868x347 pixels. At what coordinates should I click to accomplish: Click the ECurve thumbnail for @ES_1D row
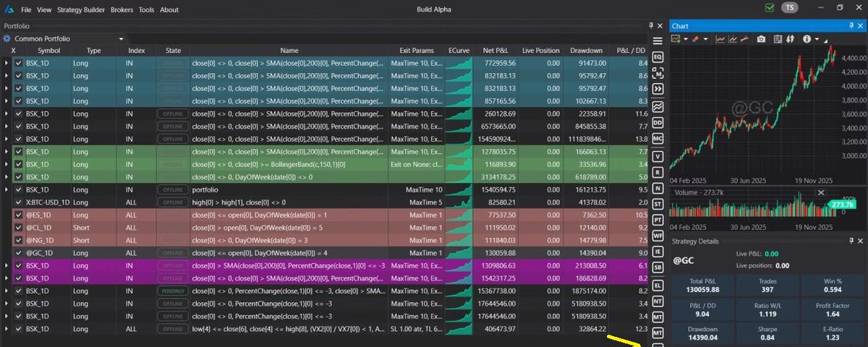[x=459, y=215]
